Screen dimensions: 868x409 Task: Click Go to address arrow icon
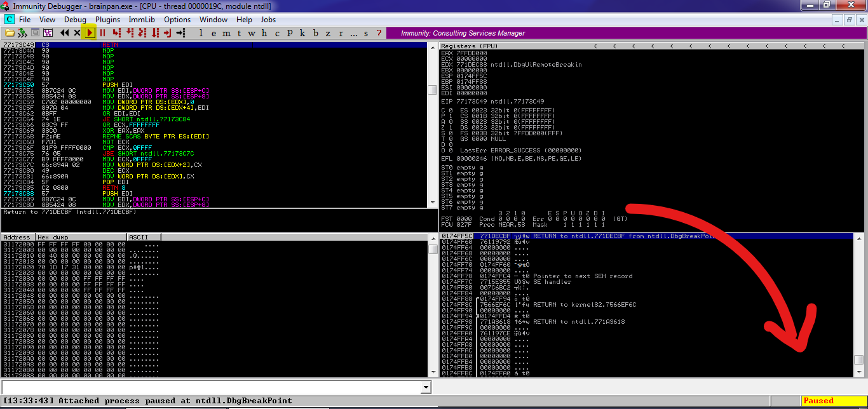(180, 32)
